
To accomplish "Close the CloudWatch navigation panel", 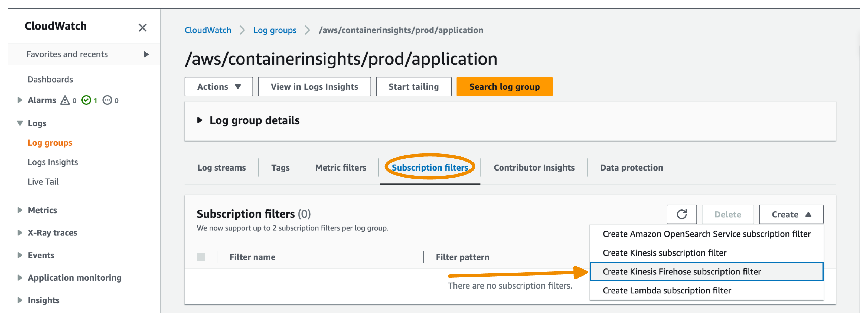I will [142, 27].
